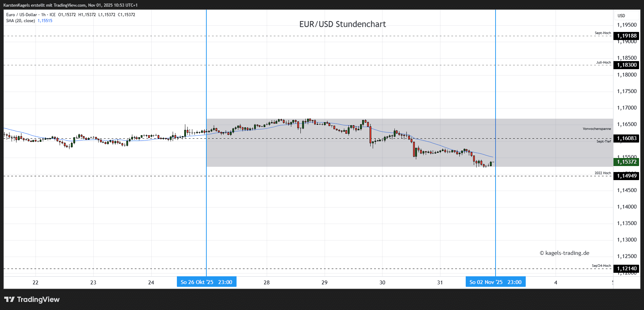Click the So 02 Nov '25 date marker
This screenshot has height=310, width=644.
[x=495, y=282]
